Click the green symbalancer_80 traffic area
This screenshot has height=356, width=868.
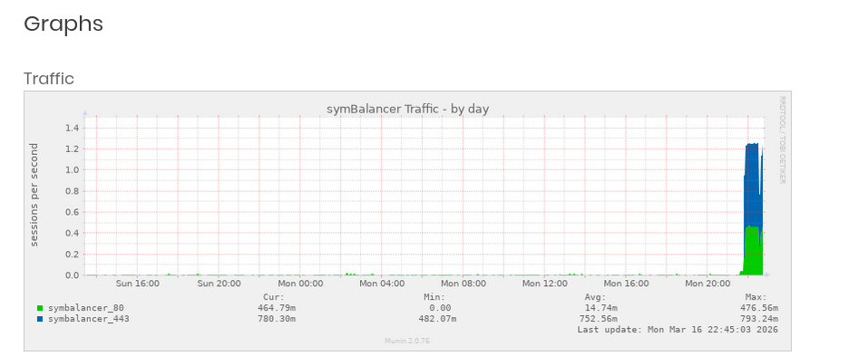753,252
